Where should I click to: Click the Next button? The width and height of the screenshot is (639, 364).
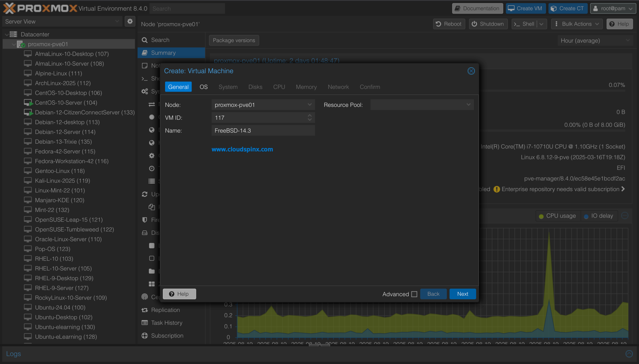click(x=462, y=294)
